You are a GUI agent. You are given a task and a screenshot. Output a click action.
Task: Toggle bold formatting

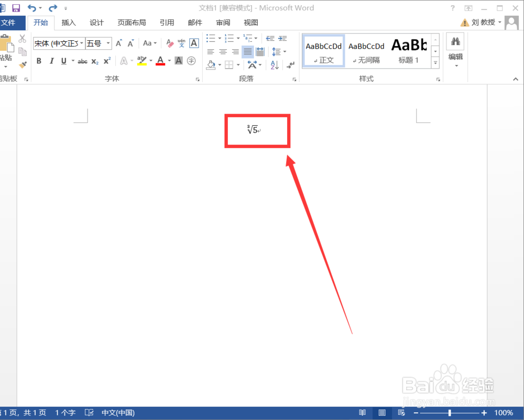[x=39, y=61]
